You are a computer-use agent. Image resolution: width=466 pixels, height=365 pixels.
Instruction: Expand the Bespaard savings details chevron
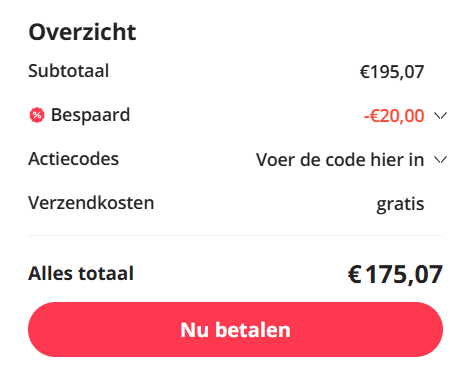[440, 116]
